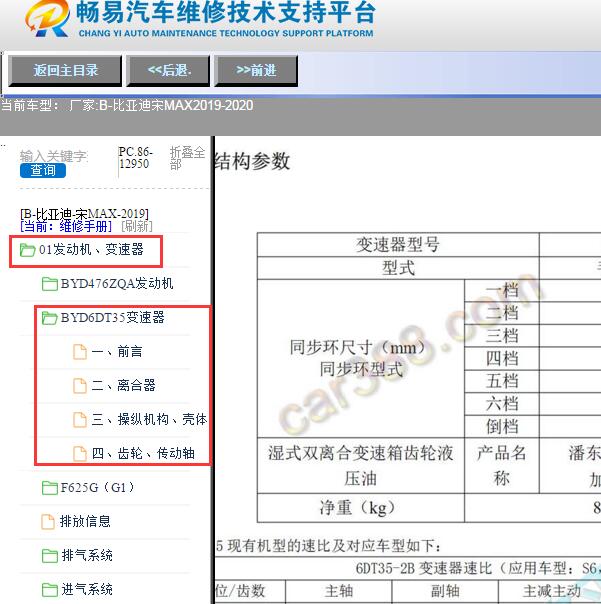This screenshot has height=604, width=601.
Task: Collapse folder icon beside BYD6DT35变速器
Action: 49,318
